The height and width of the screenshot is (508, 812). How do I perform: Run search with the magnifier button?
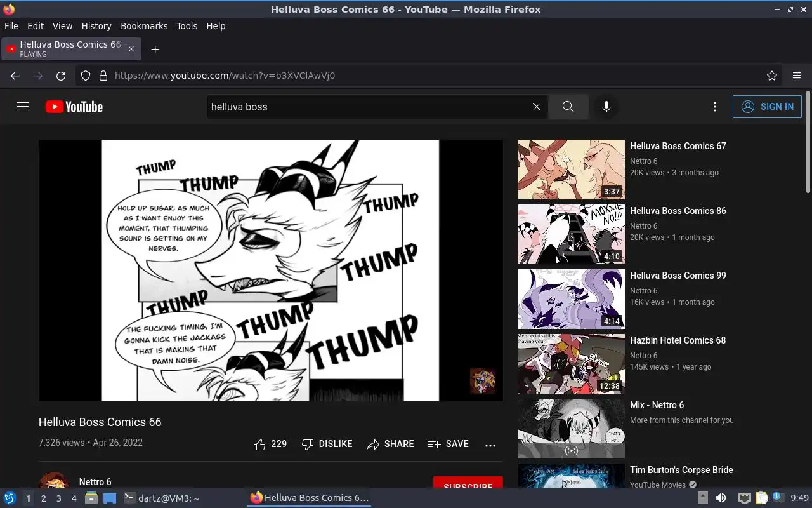[x=568, y=107]
